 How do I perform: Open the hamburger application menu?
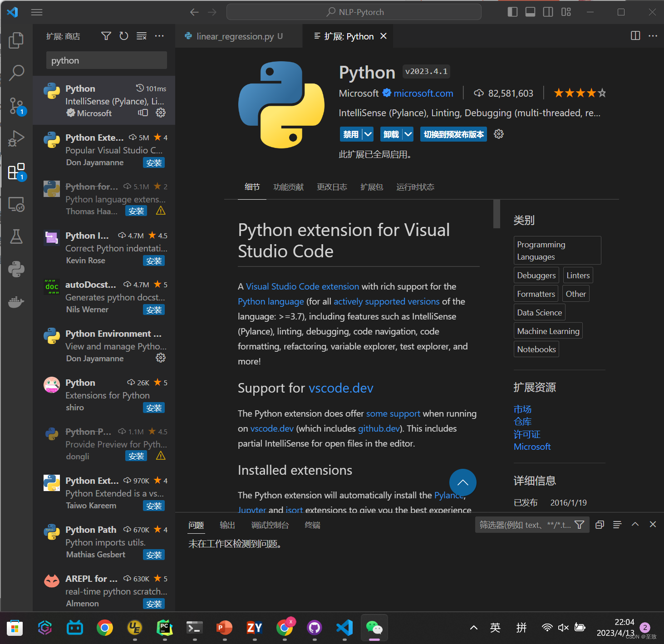point(37,12)
